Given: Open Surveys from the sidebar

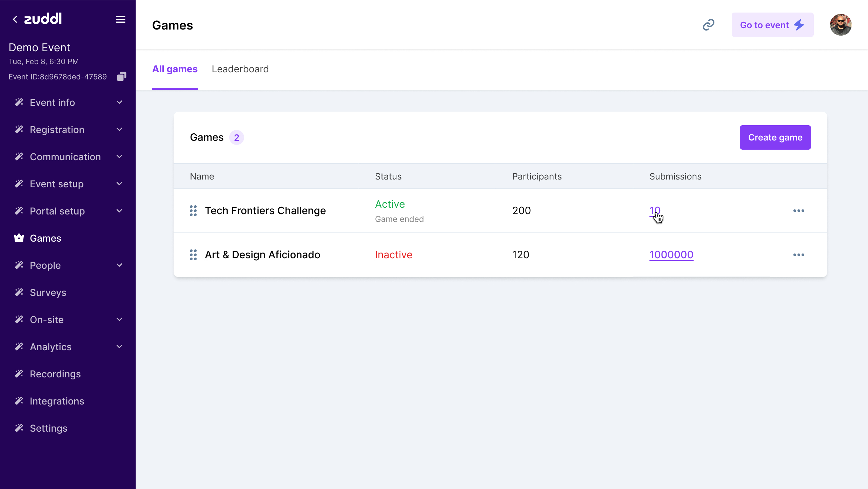Looking at the screenshot, I should (x=48, y=293).
